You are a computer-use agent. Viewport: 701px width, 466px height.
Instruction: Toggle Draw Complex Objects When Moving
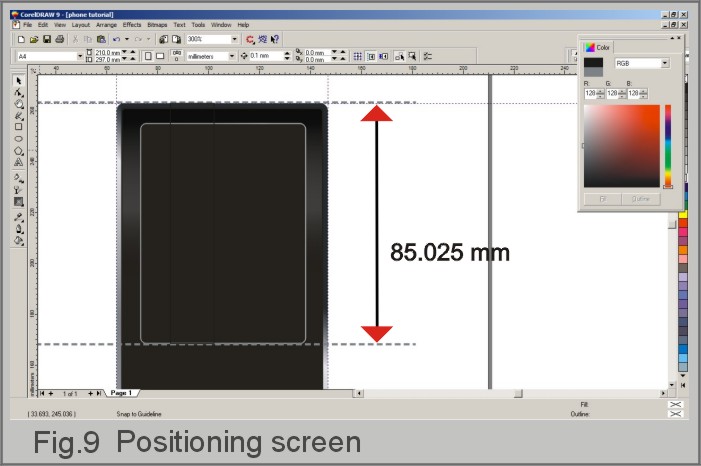tap(399, 56)
